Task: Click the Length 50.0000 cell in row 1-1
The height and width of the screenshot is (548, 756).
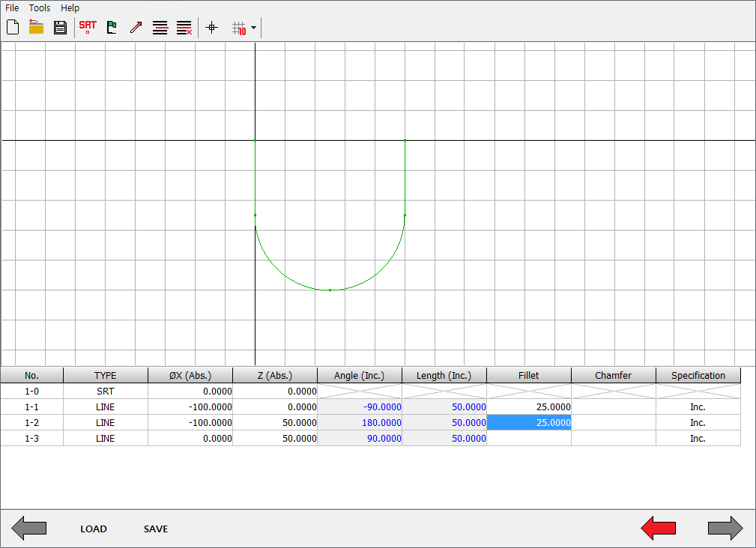Action: pos(444,407)
